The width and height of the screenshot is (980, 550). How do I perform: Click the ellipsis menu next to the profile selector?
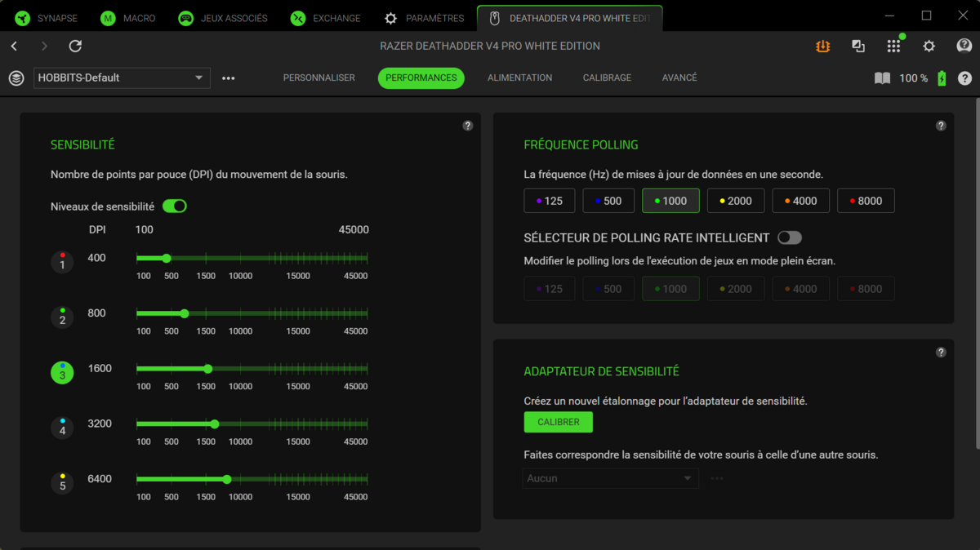tap(228, 78)
